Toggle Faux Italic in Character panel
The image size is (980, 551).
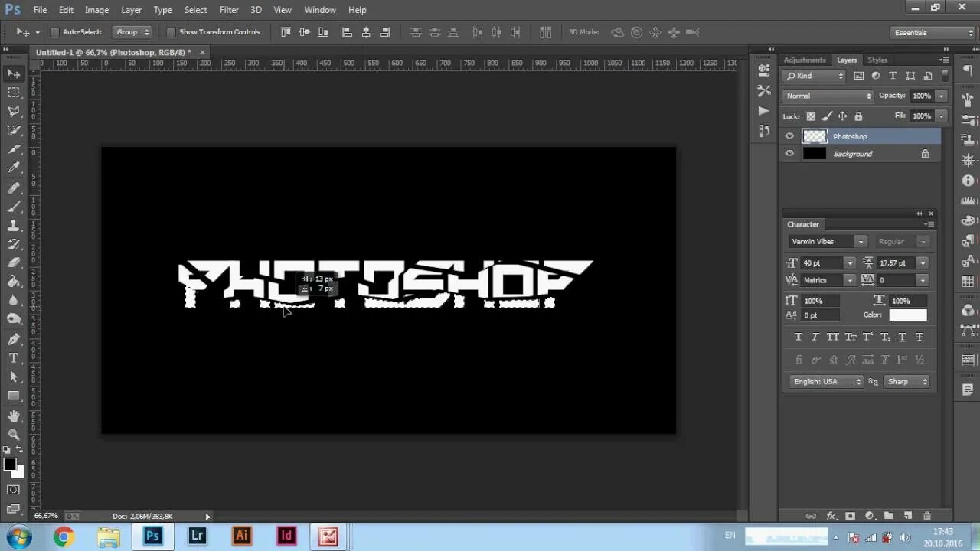[815, 337]
